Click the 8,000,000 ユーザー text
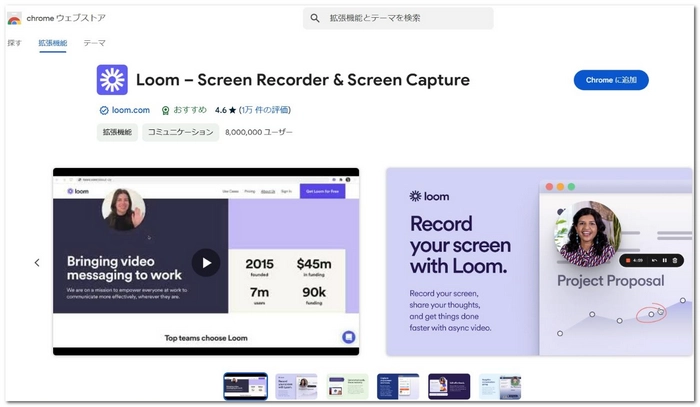 (259, 132)
